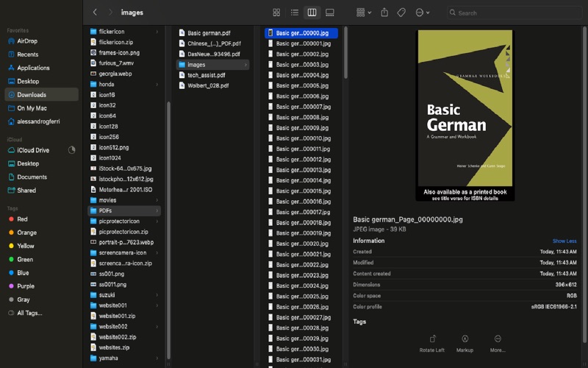Expand the website001 folder chevron
This screenshot has width=588, height=368.
[x=157, y=305]
